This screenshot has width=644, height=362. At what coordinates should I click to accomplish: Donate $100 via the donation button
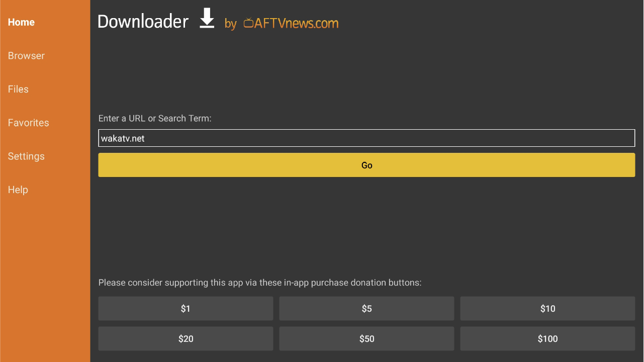pos(547,338)
